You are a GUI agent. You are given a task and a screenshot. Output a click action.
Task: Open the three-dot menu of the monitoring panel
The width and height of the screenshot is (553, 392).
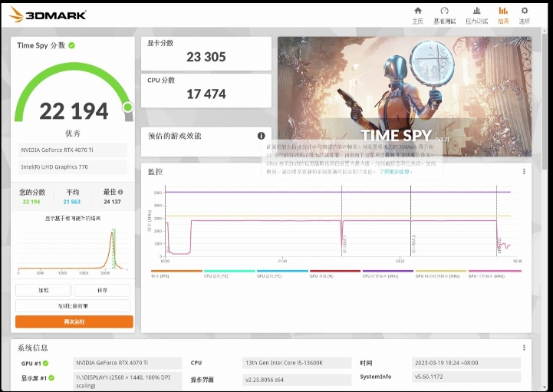point(524,172)
